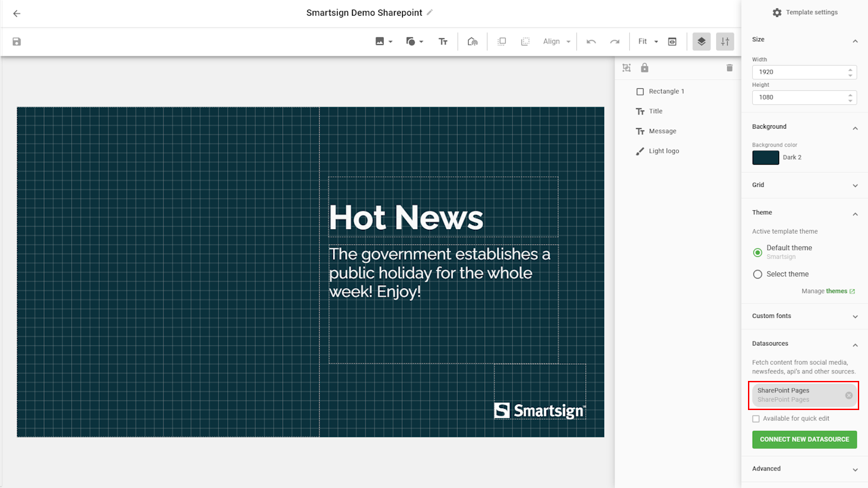The image size is (868, 488).
Task: Toggle the layers panel icon
Action: pos(701,41)
